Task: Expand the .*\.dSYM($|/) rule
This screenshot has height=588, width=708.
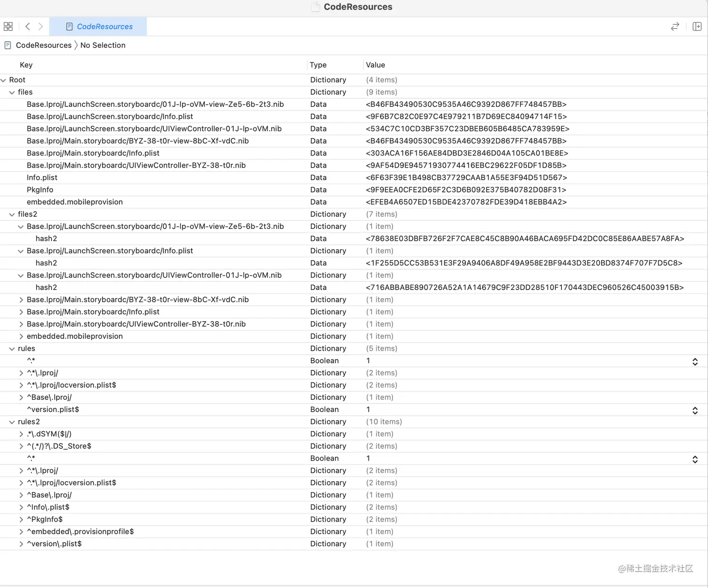Action: coord(21,434)
